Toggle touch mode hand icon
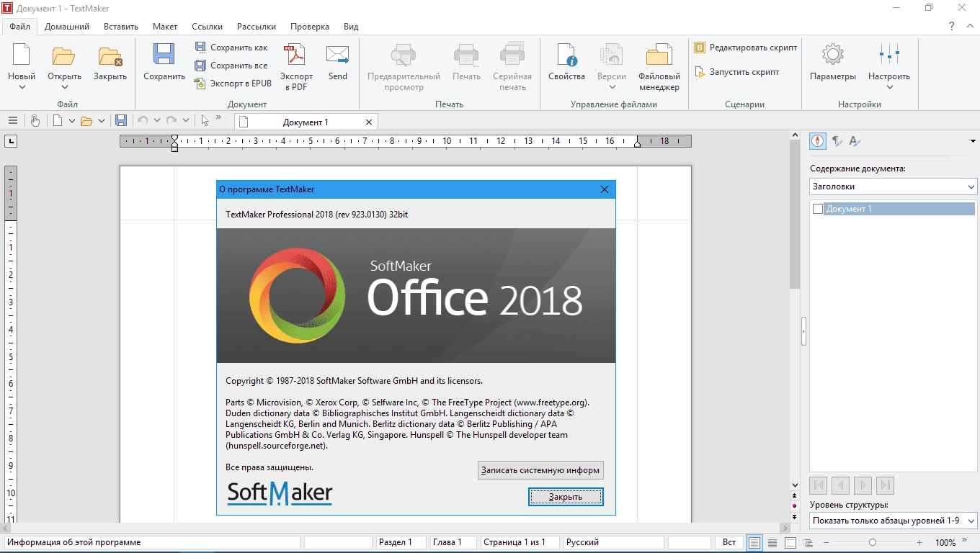The image size is (980, 553). [x=35, y=121]
